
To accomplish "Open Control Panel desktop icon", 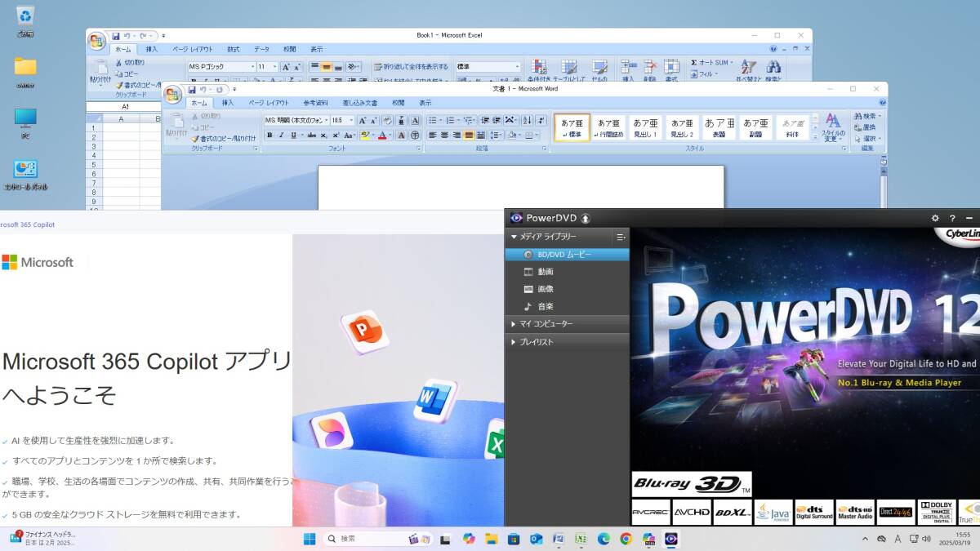I will (24, 176).
